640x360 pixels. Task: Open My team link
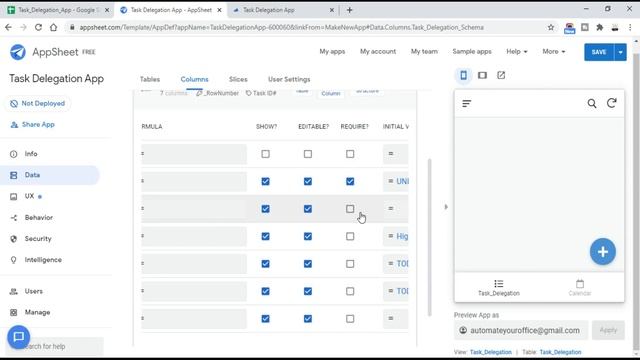click(424, 51)
